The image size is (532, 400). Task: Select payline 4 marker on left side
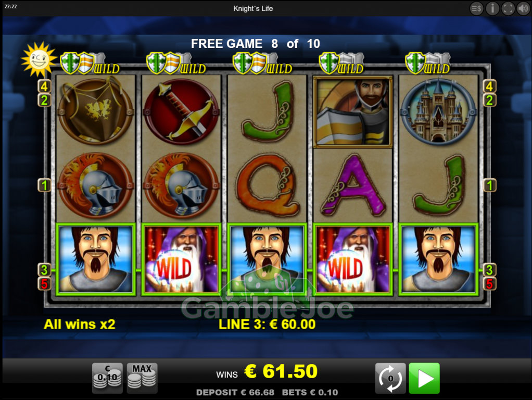(44, 86)
